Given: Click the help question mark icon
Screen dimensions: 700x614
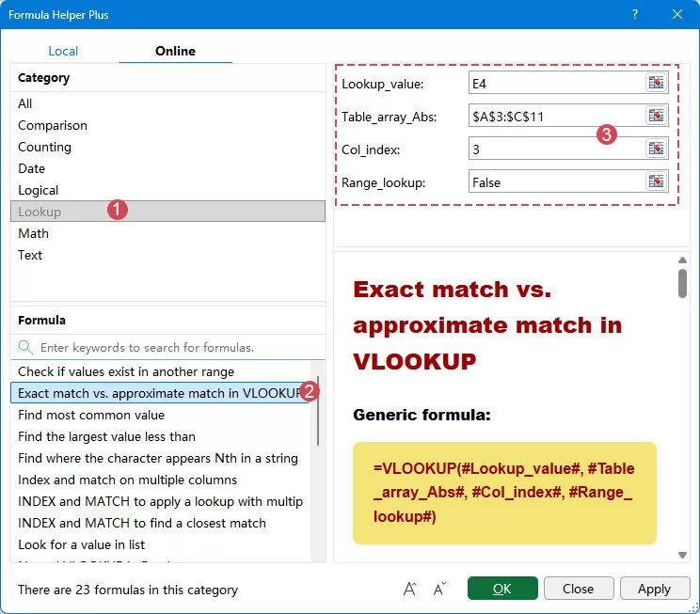Looking at the screenshot, I should 635,14.
